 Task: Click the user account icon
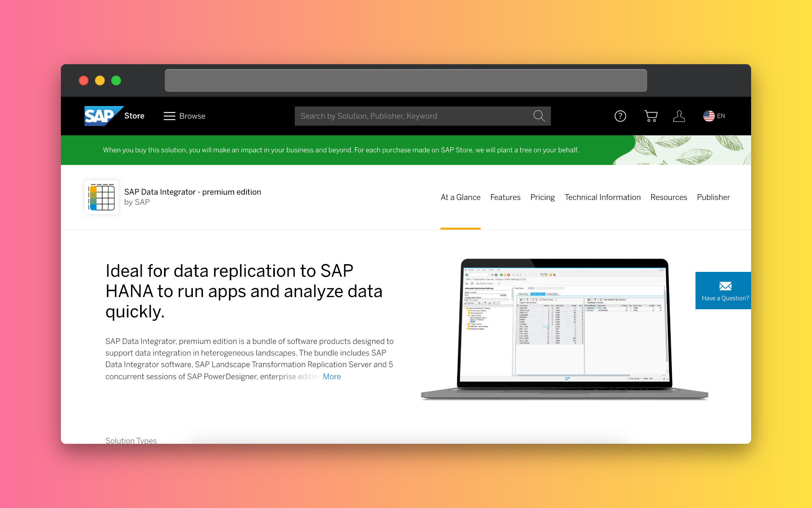[679, 116]
